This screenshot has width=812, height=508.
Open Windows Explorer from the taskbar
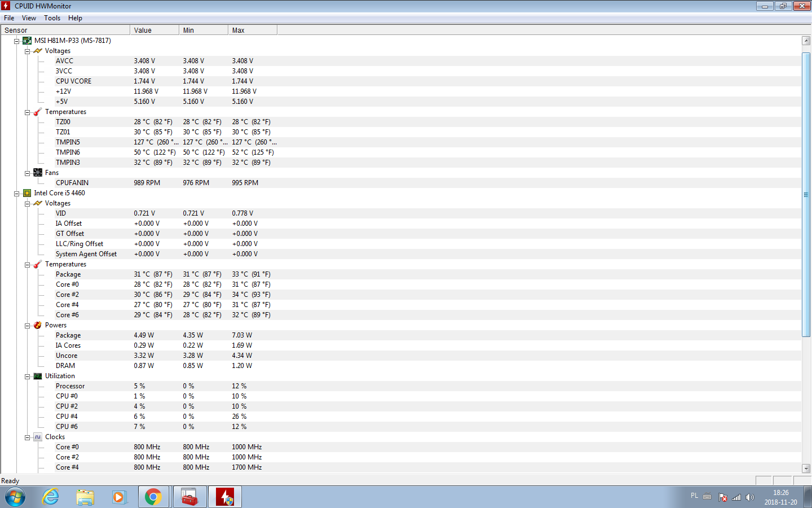point(85,497)
